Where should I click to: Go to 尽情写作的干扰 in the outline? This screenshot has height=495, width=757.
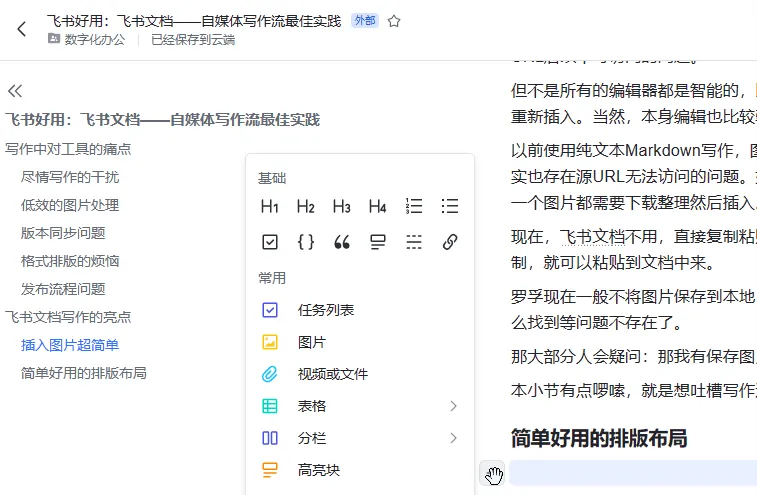click(70, 177)
